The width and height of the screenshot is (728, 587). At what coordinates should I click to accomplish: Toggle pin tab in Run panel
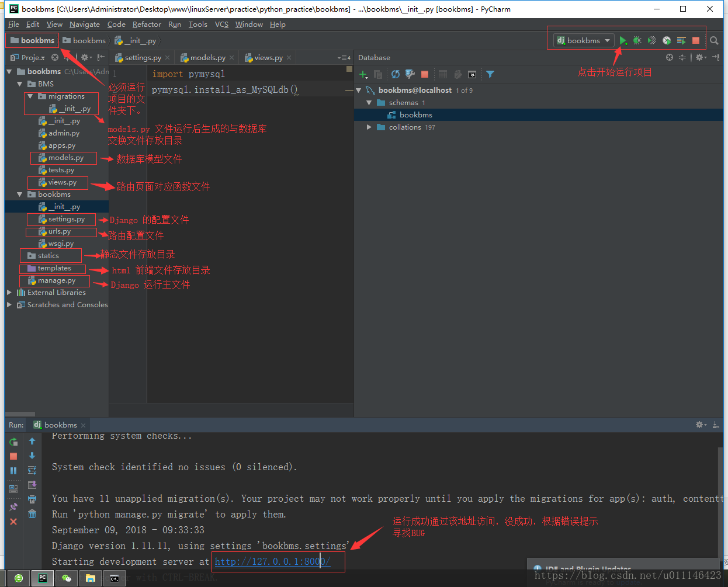point(13,506)
